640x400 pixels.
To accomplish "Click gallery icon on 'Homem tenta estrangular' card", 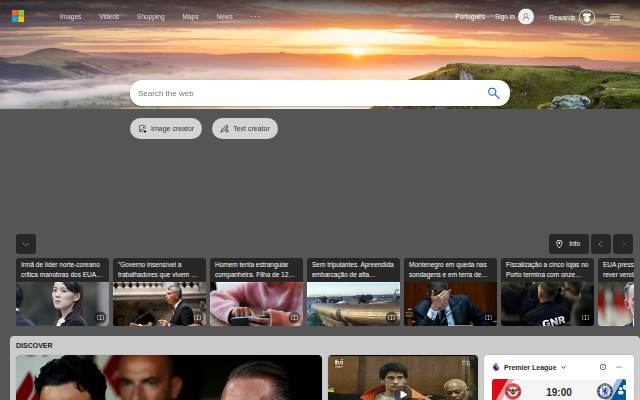I will (x=294, y=317).
